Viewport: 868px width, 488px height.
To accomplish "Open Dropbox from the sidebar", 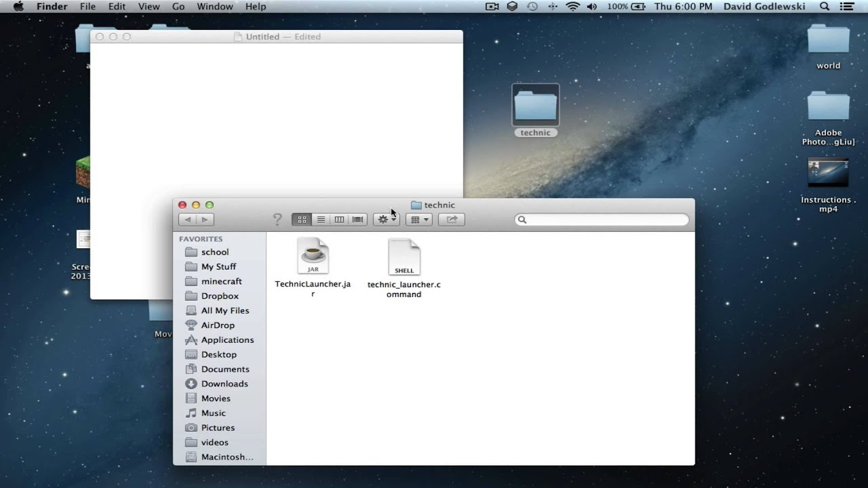I will [220, 296].
